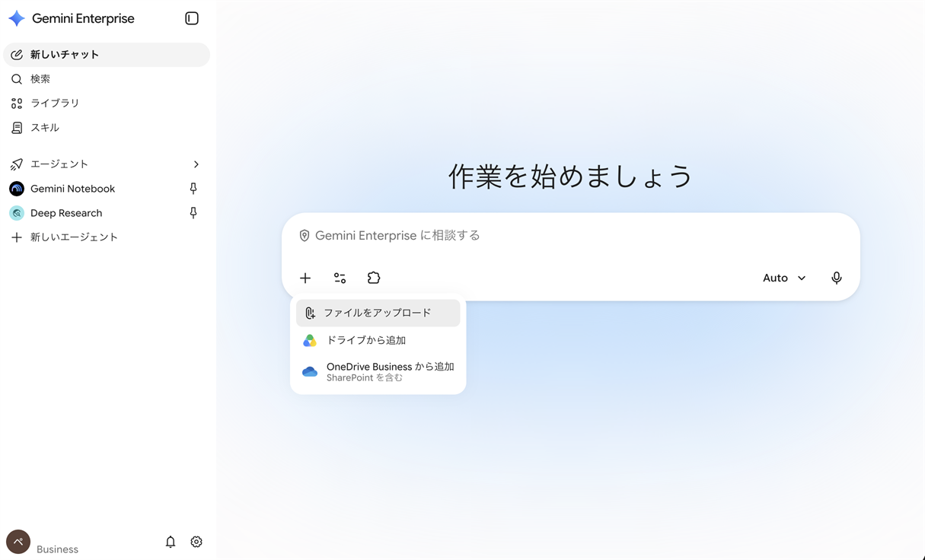Open the Deep Research agent
The height and width of the screenshot is (560, 925).
(107, 213)
